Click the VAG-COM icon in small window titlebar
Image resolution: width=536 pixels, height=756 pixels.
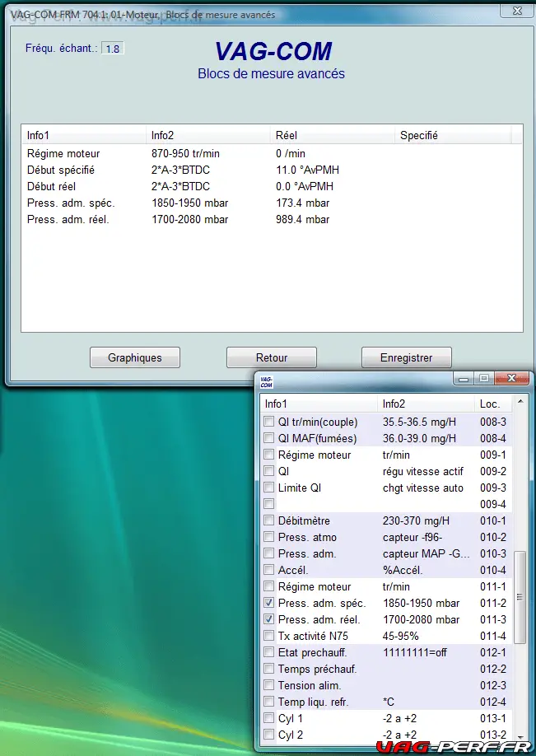[267, 382]
